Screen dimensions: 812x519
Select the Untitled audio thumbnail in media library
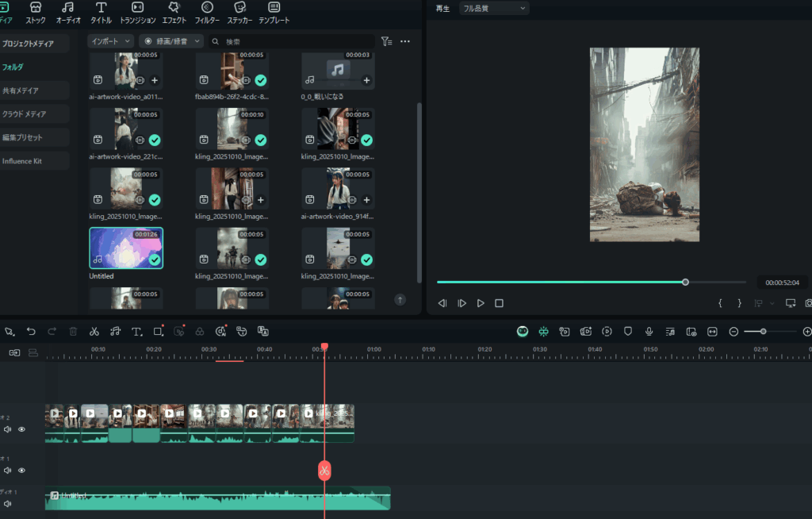tap(126, 248)
